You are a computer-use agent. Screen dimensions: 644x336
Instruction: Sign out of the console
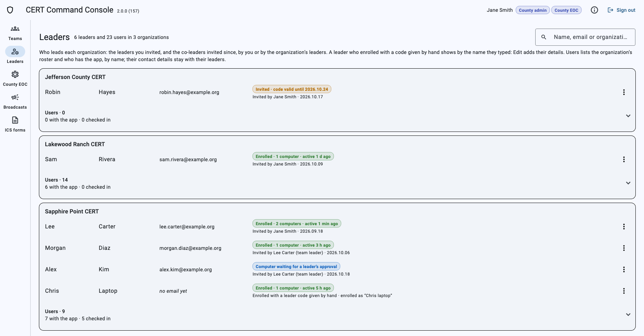[x=621, y=10]
